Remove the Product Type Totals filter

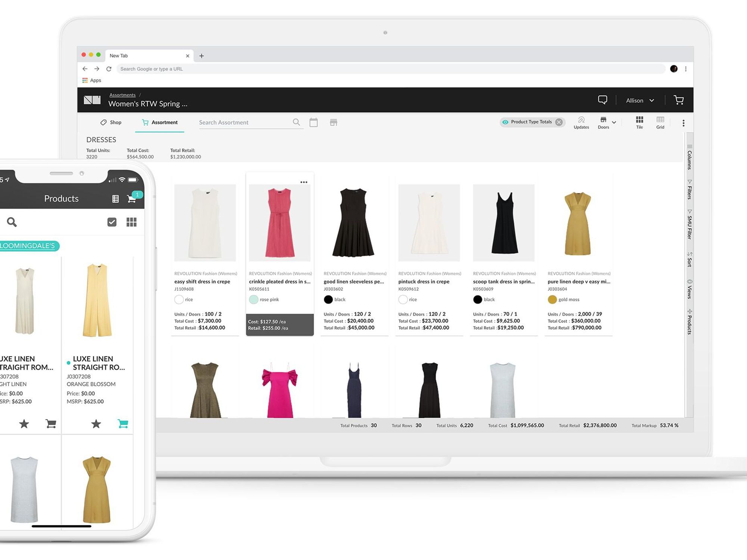[559, 122]
